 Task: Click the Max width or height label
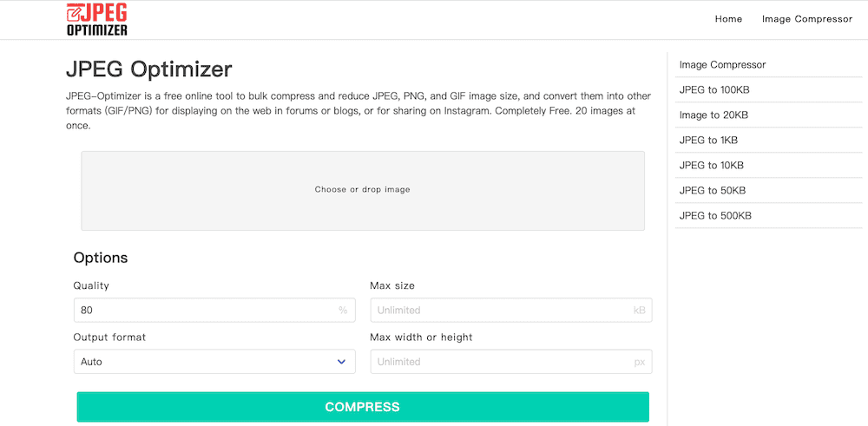pos(421,338)
